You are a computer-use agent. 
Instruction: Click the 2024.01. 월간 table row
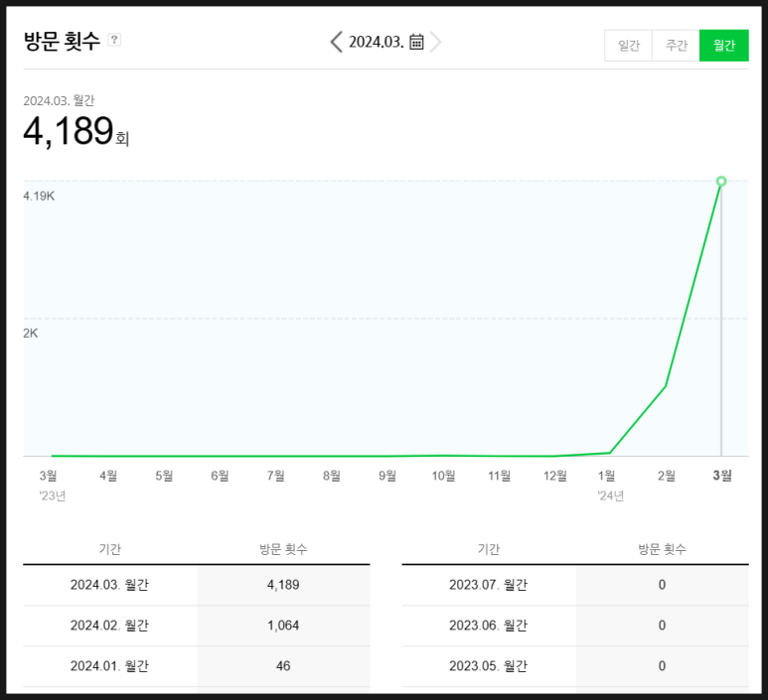pyautogui.click(x=197, y=666)
